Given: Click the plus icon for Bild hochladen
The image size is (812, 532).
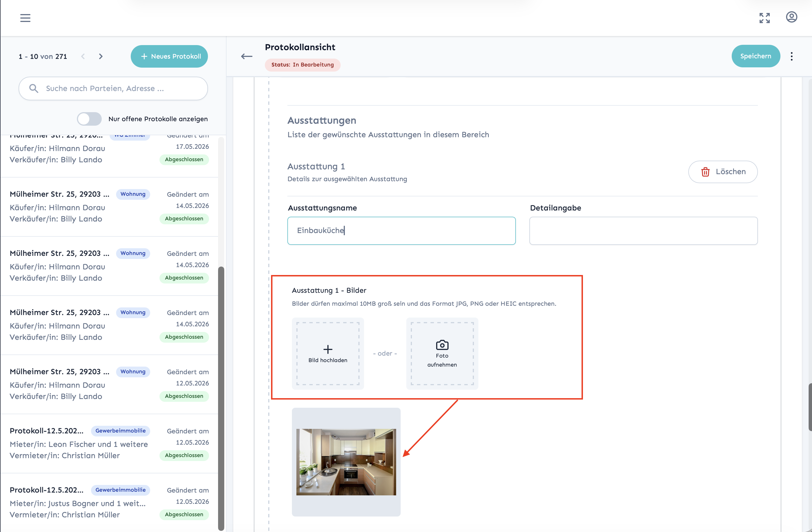Looking at the screenshot, I should click(x=328, y=349).
